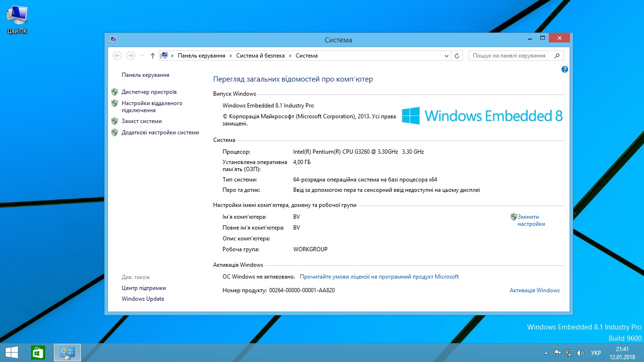Open the network tray icon

click(569, 353)
